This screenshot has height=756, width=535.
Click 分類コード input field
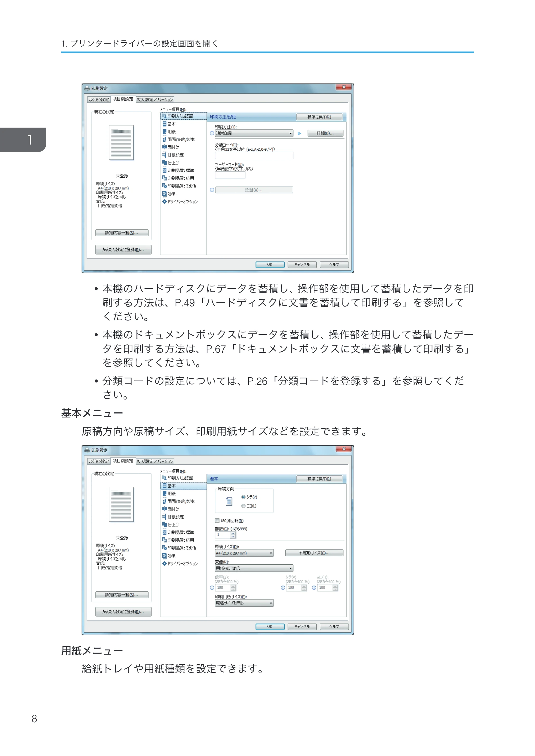click(254, 155)
